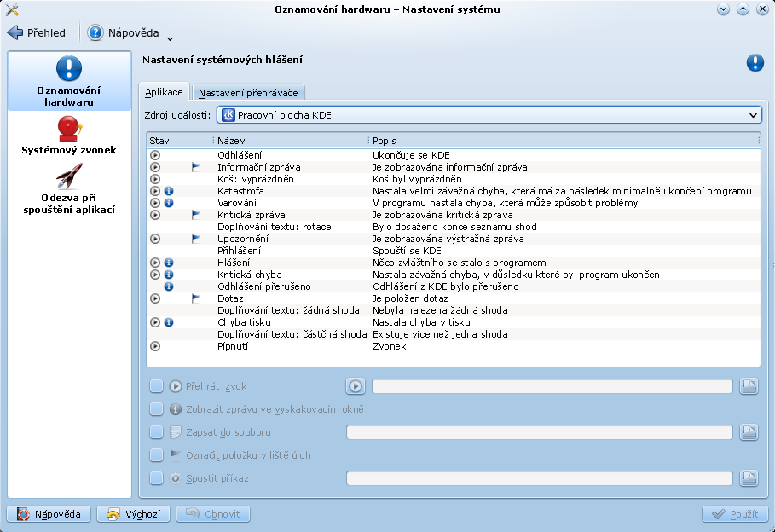Viewport: 775px width, 532px height.
Task: Select Odhlášení event name
Action: pos(240,155)
